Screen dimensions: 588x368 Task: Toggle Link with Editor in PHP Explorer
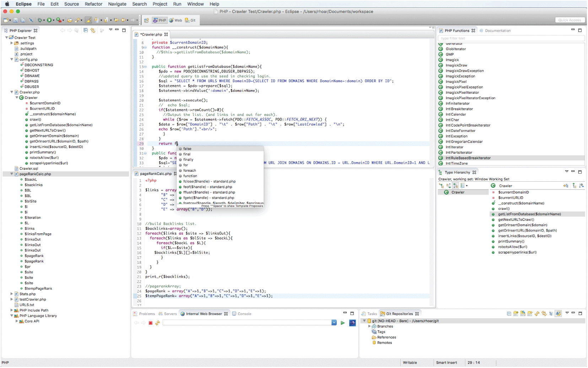[x=93, y=31]
